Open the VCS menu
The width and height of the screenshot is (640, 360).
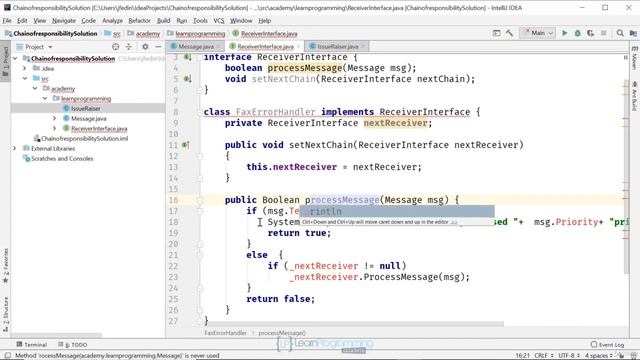coord(219,20)
